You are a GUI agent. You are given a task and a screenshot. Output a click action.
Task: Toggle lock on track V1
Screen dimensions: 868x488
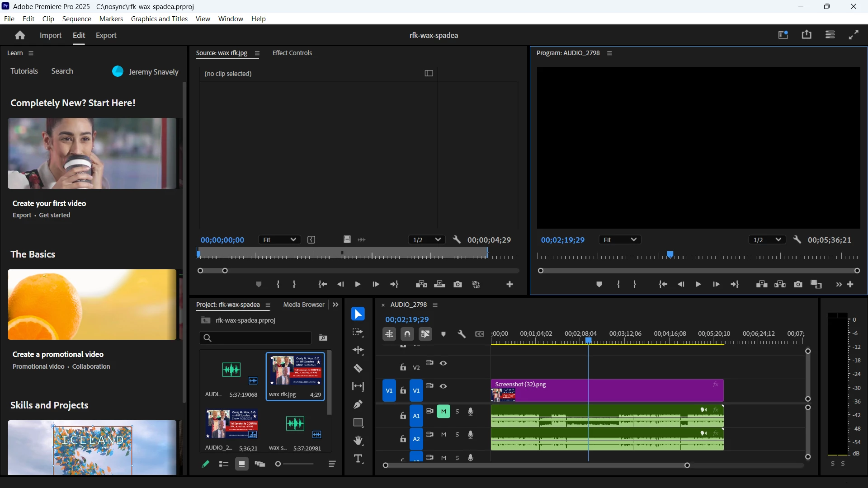tap(403, 391)
